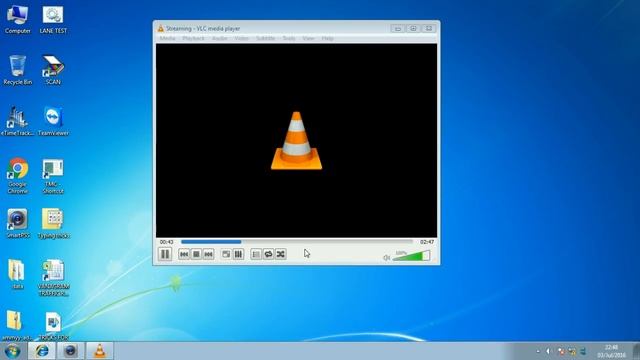The height and width of the screenshot is (360, 640).
Task: Open system tray volume control
Action: [x=548, y=351]
